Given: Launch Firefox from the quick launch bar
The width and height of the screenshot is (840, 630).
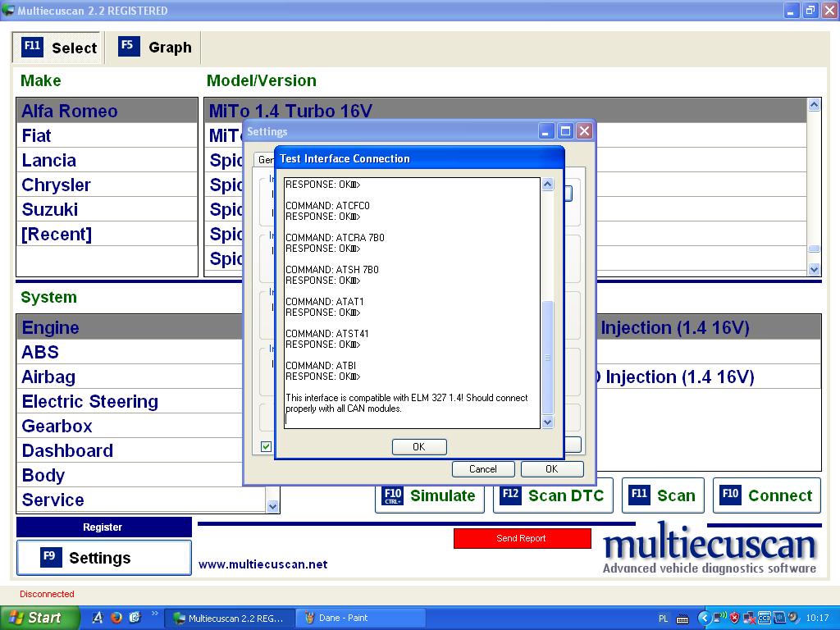Looking at the screenshot, I should tap(116, 618).
